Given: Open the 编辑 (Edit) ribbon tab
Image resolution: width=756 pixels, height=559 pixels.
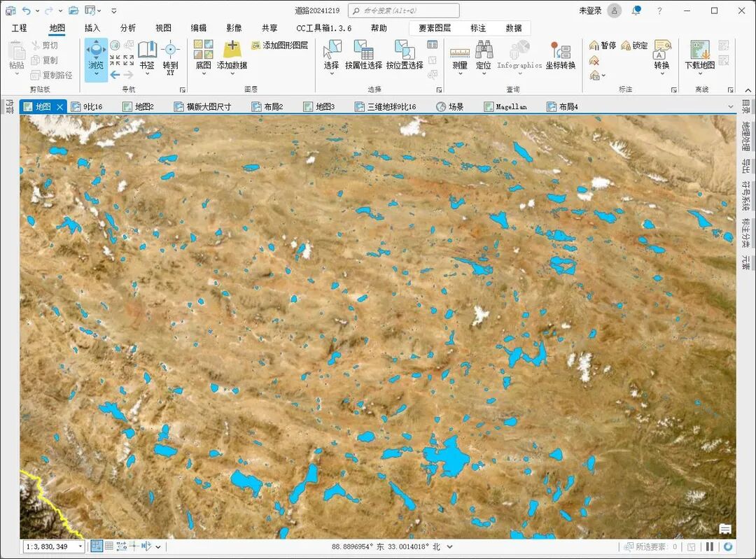Looking at the screenshot, I should click(x=198, y=28).
